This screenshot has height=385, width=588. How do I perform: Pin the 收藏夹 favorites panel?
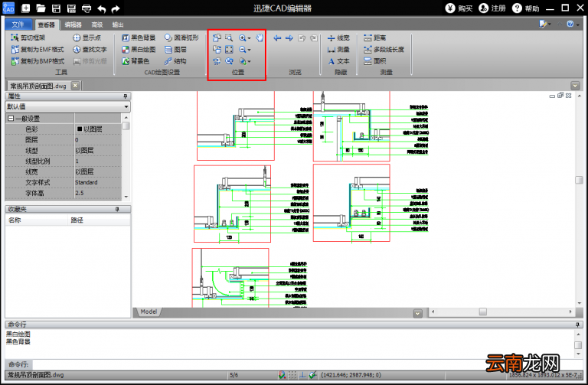pyautogui.click(x=117, y=209)
